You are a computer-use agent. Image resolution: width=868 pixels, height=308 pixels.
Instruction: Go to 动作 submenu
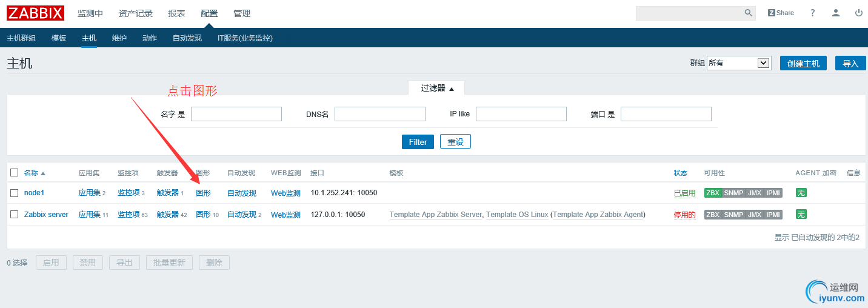click(x=150, y=38)
